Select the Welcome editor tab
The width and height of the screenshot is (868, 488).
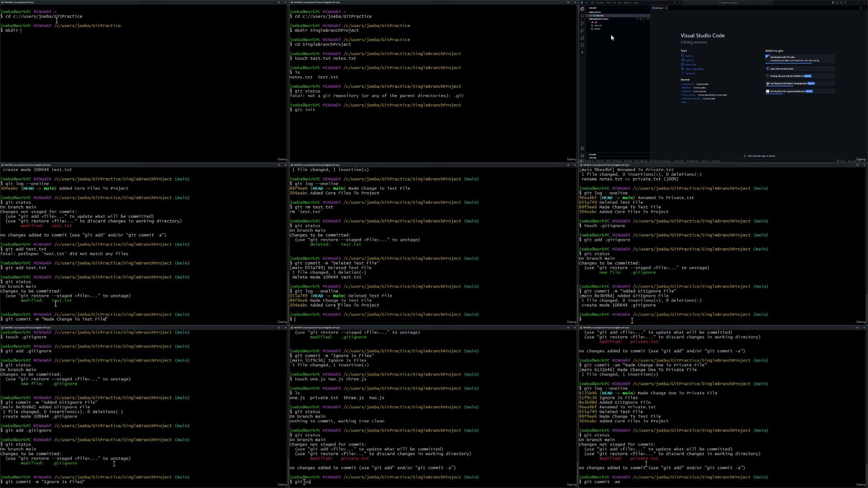point(658,8)
